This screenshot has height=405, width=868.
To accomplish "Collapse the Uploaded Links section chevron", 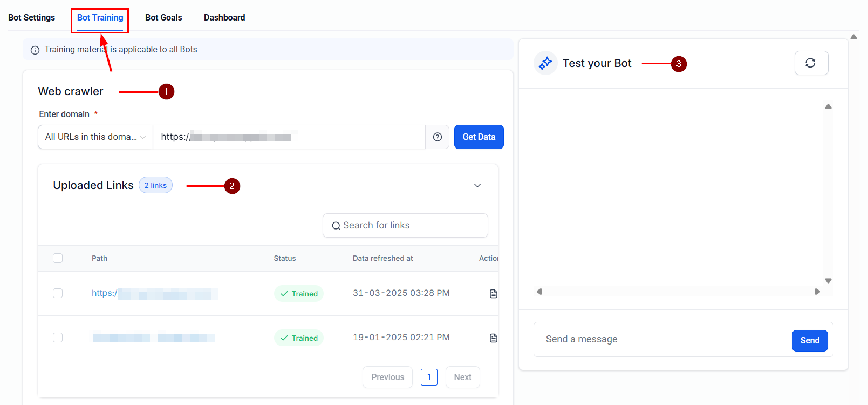I will [477, 185].
